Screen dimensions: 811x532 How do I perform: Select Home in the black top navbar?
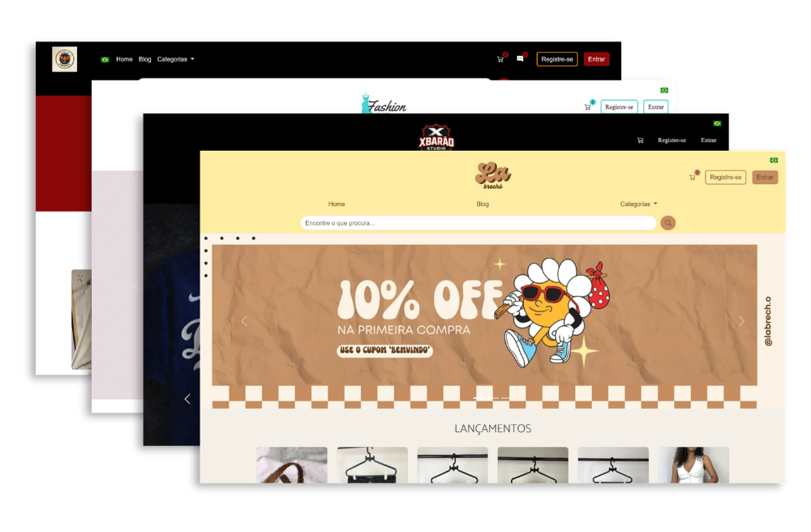pos(124,59)
